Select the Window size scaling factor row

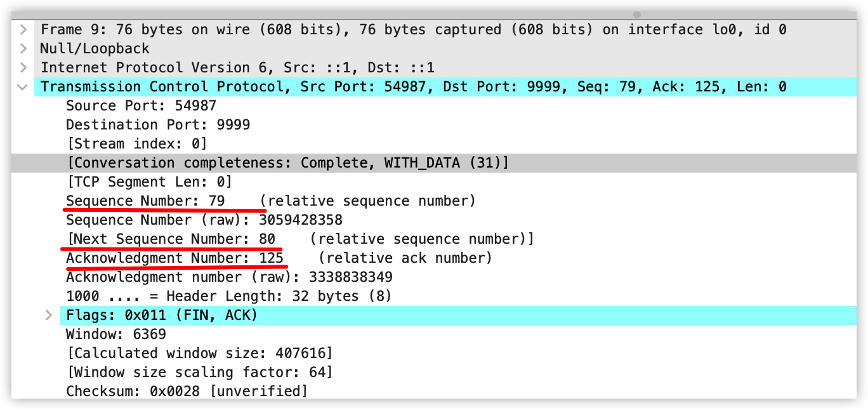[x=199, y=373]
